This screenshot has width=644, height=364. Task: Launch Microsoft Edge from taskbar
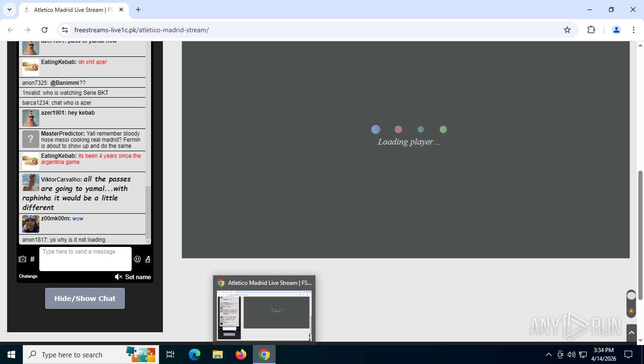(194, 355)
